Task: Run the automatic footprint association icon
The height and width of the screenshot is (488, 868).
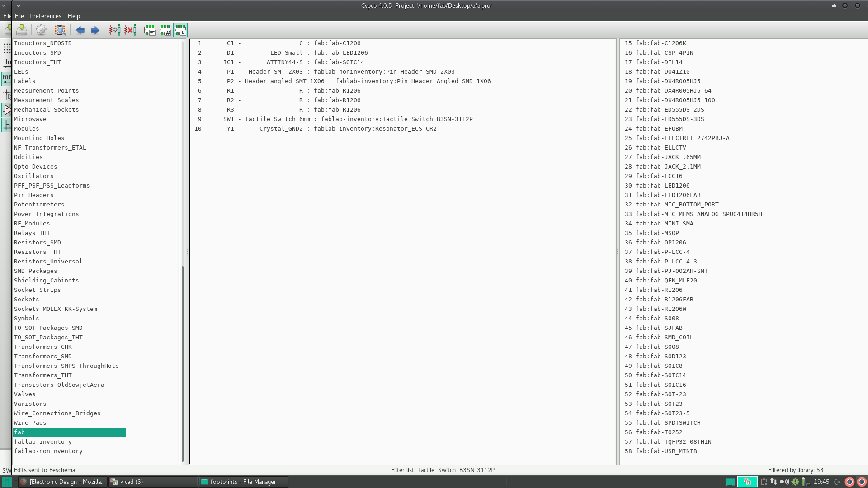Action: [115, 30]
